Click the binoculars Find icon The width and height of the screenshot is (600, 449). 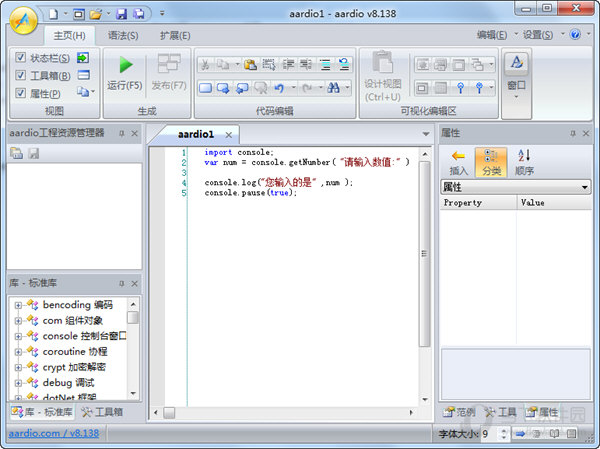tap(333, 88)
